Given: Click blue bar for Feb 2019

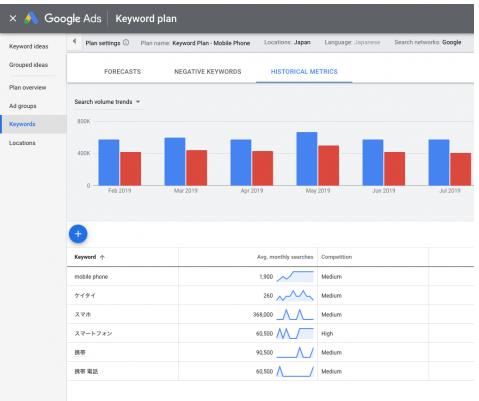Looking at the screenshot, I should click(109, 162).
